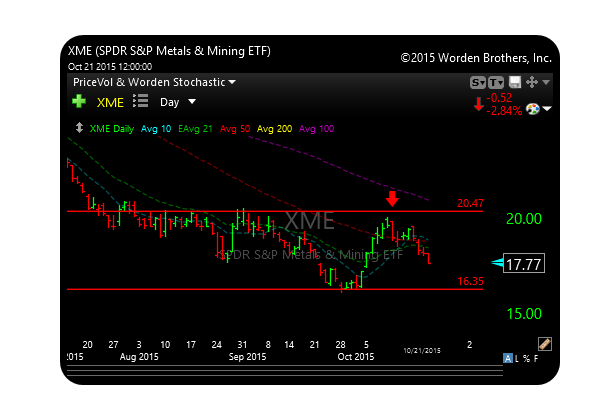Open the T template dropdown button

(496, 82)
